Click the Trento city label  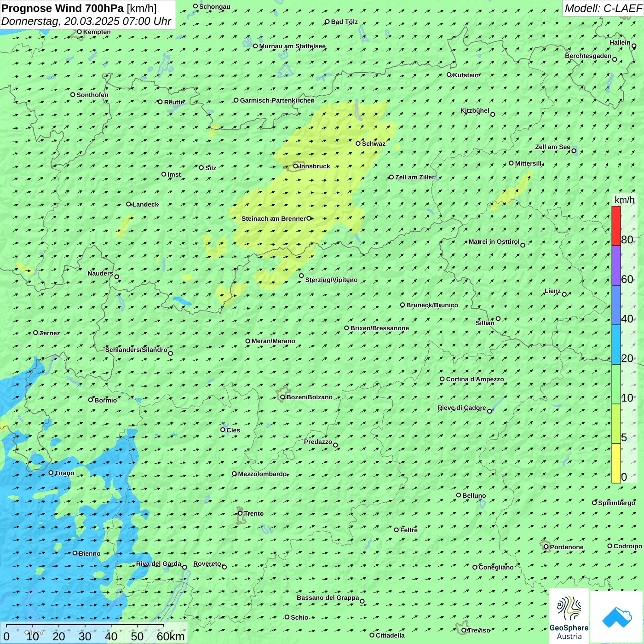tap(254, 513)
